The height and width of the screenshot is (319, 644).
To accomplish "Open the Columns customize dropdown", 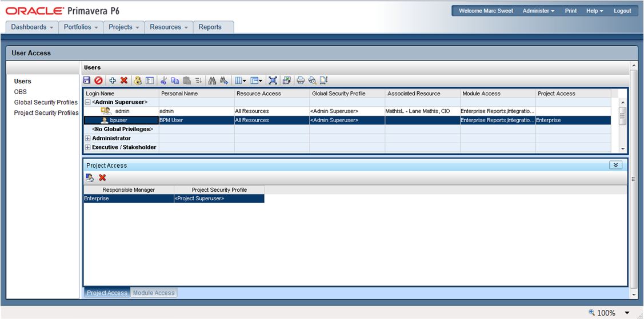I will pos(240,80).
